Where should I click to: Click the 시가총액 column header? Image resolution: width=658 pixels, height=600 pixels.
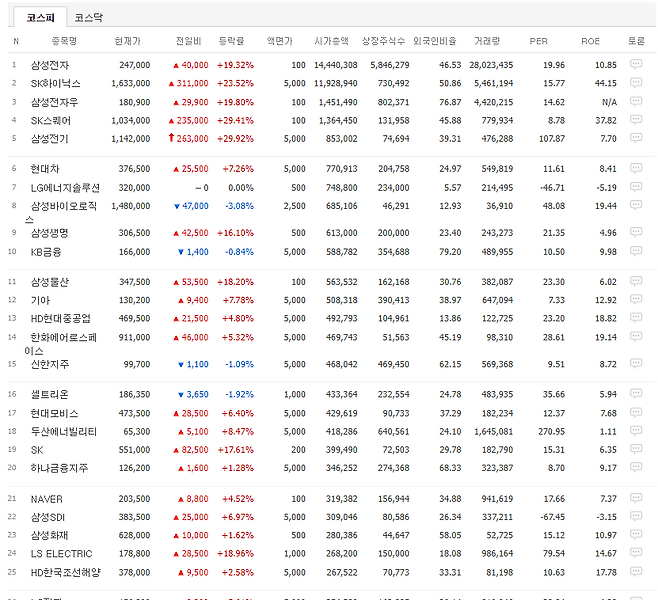(332, 41)
